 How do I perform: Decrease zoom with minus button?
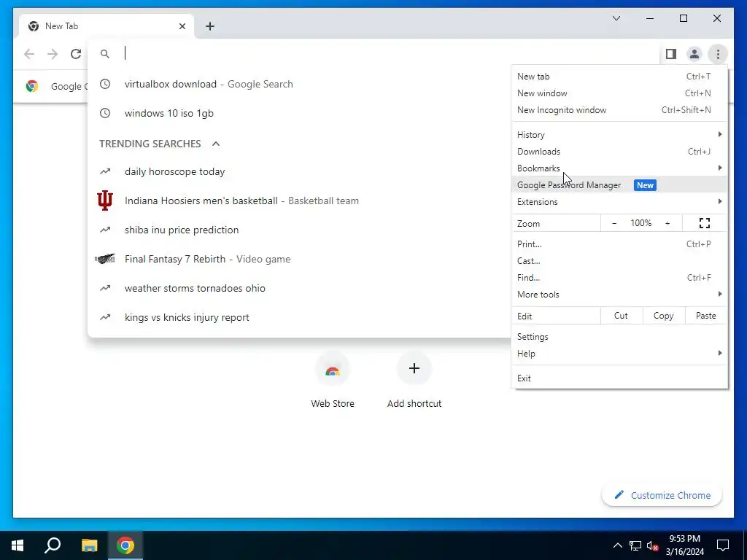(614, 223)
